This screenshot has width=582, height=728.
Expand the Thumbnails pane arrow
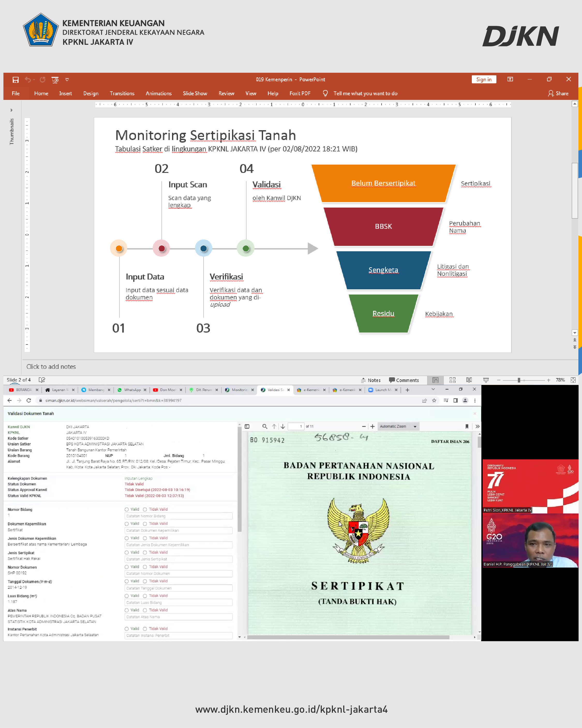click(11, 110)
